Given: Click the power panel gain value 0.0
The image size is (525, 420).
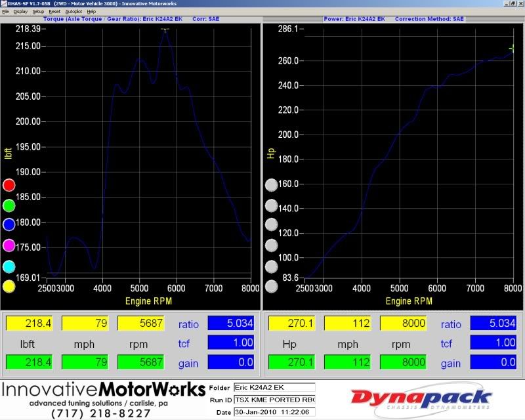Looking at the screenshot, I should pyautogui.click(x=493, y=362).
